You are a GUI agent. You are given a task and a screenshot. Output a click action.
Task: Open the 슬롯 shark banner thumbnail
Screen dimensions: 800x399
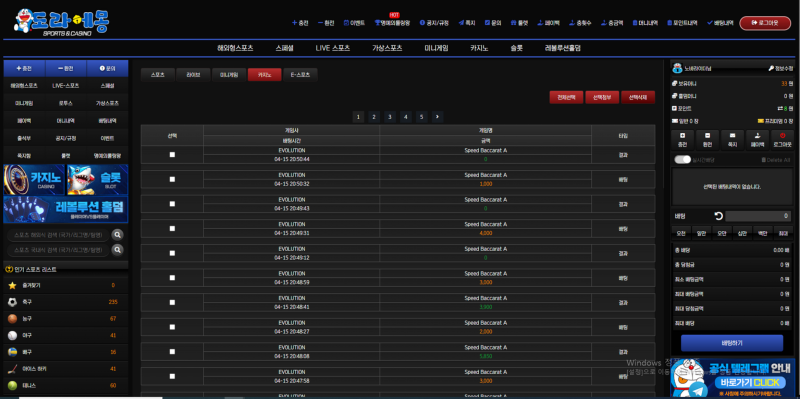[97, 179]
